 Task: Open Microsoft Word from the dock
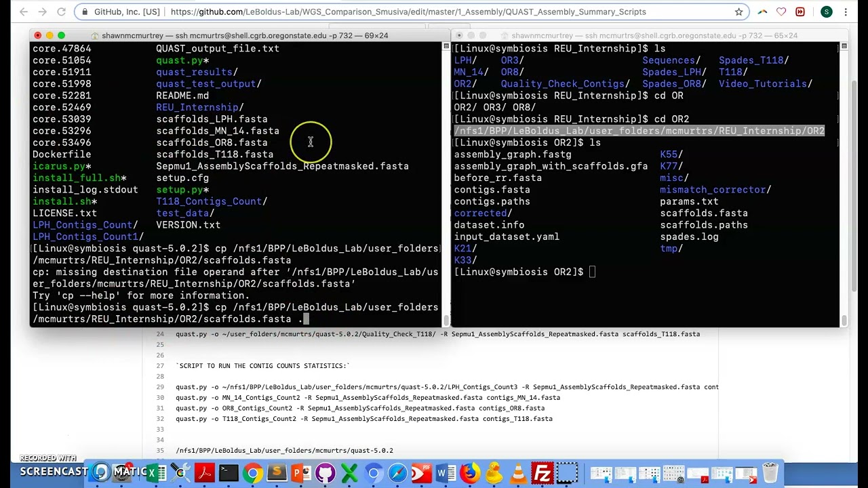pos(446,472)
